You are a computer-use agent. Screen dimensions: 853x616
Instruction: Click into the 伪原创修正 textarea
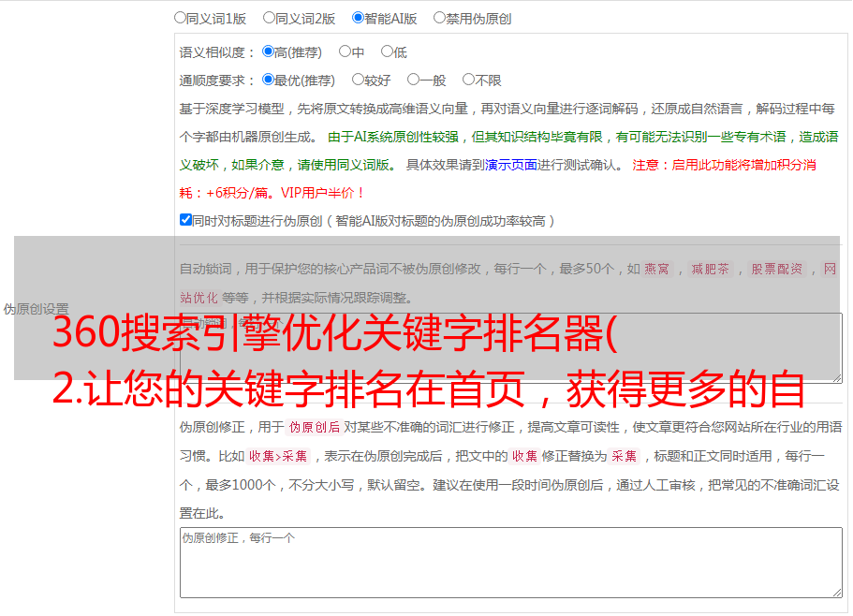511,563
